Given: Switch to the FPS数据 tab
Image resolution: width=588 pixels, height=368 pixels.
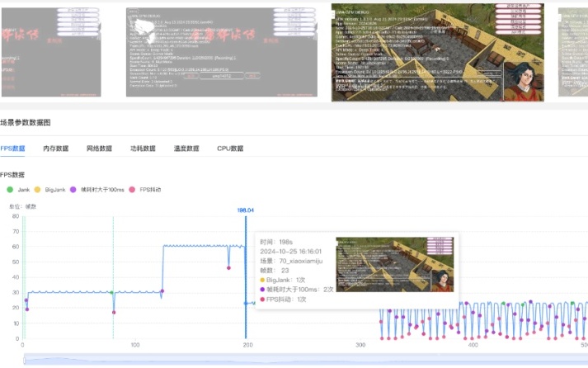Looking at the screenshot, I should 12,149.
